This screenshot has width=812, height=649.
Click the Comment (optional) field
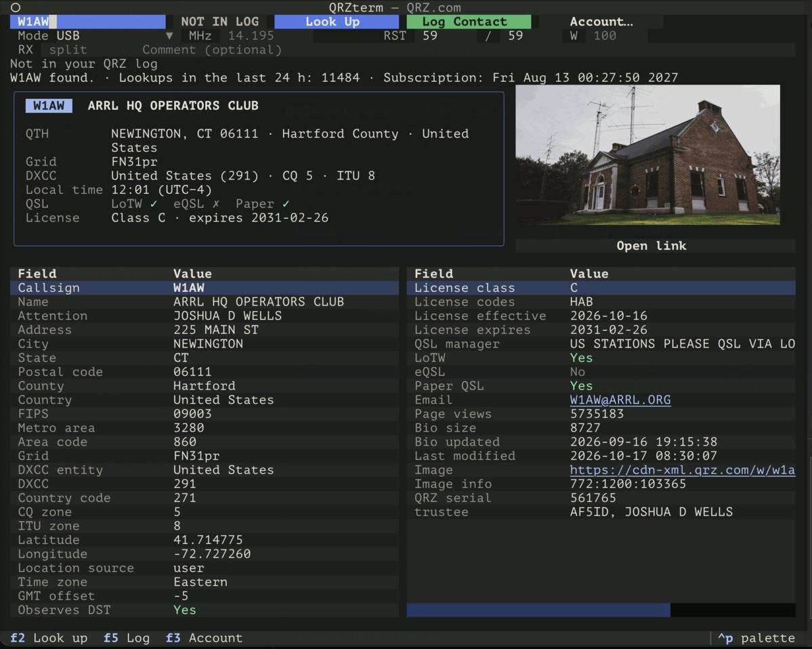coord(466,49)
